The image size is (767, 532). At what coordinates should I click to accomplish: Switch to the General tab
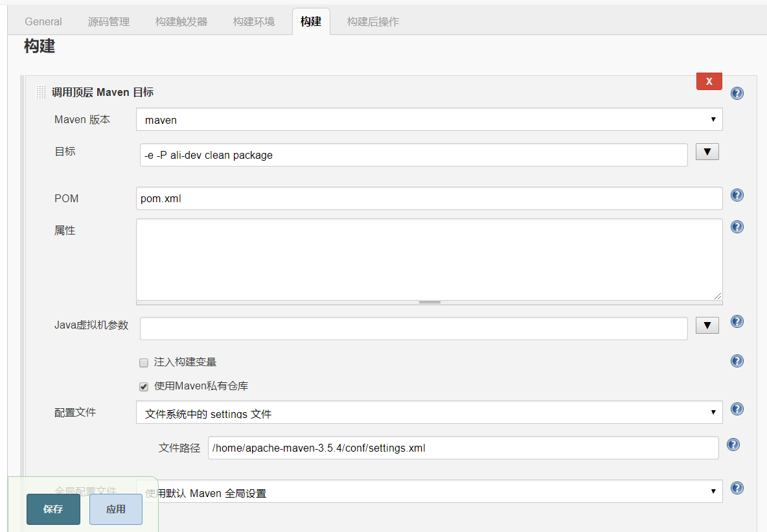pyautogui.click(x=43, y=21)
